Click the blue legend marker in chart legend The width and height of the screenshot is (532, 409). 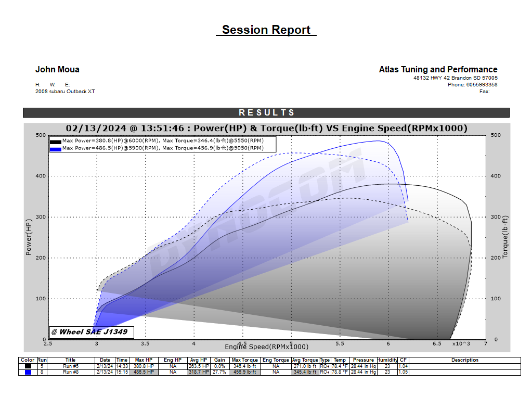tap(55, 149)
